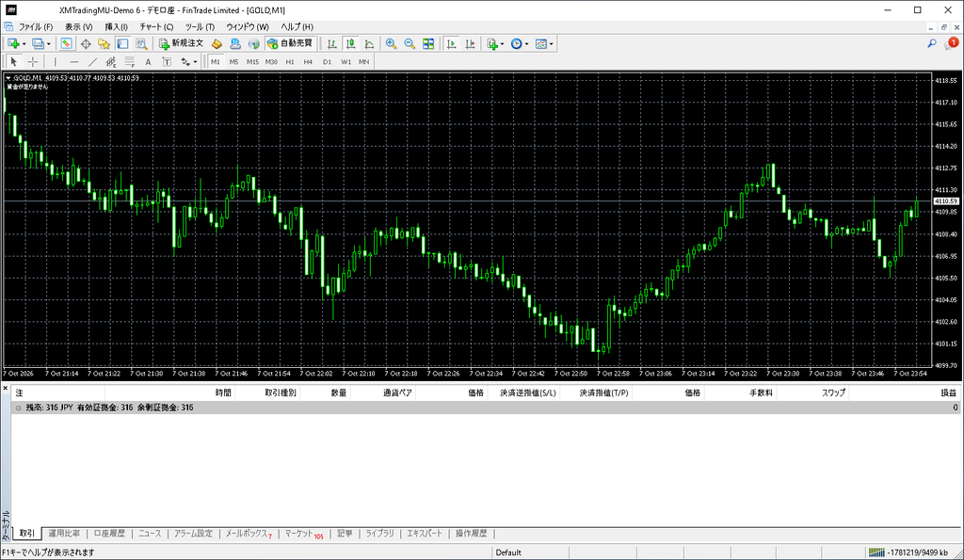
Task: Toggle the Data Window crosshair icon
Action: coord(86,43)
